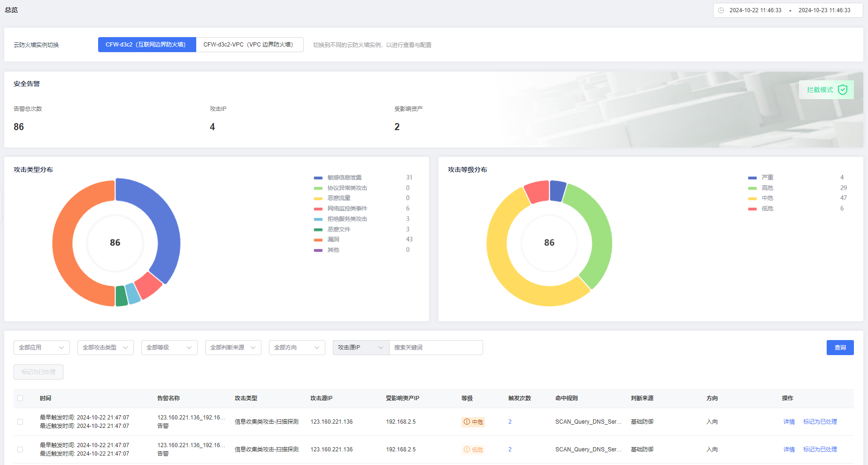Image resolution: width=868 pixels, height=465 pixels.
Task: Open the 全部应用 dropdown
Action: 42,348
